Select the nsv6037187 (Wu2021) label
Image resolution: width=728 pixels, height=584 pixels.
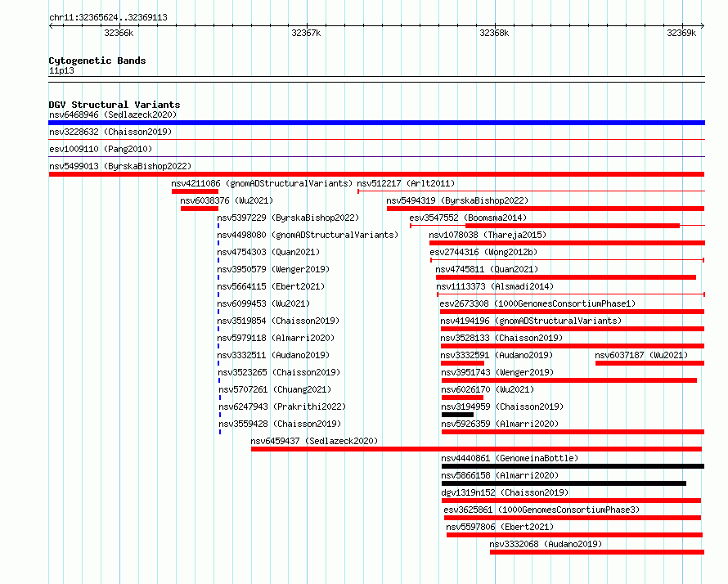641,355
